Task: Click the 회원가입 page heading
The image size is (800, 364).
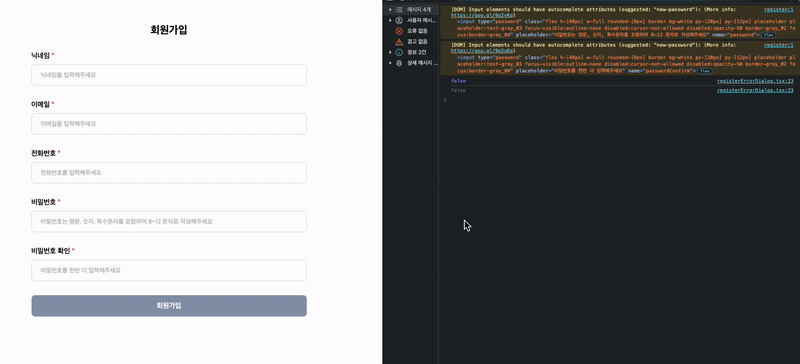Action: click(169, 30)
